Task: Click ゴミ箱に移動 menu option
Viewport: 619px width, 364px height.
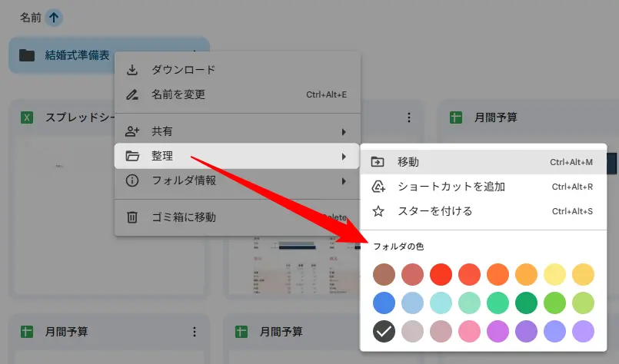Action: [184, 217]
